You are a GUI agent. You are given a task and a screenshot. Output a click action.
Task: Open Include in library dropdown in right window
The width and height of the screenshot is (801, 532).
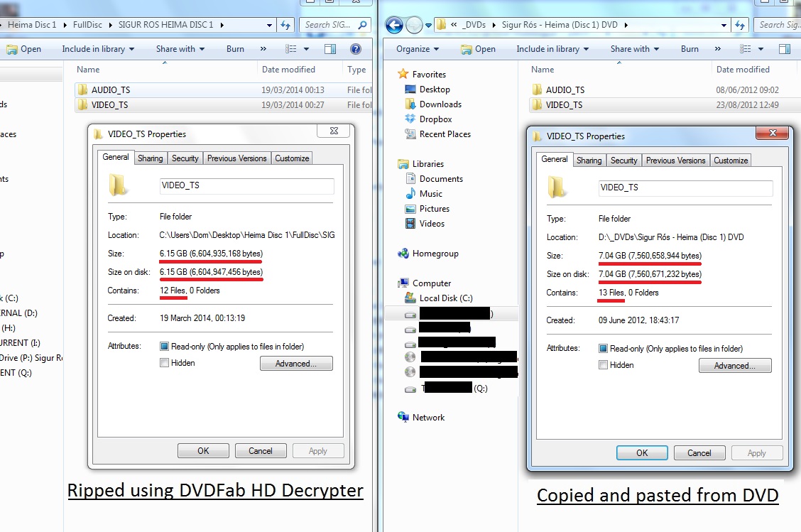click(x=552, y=49)
